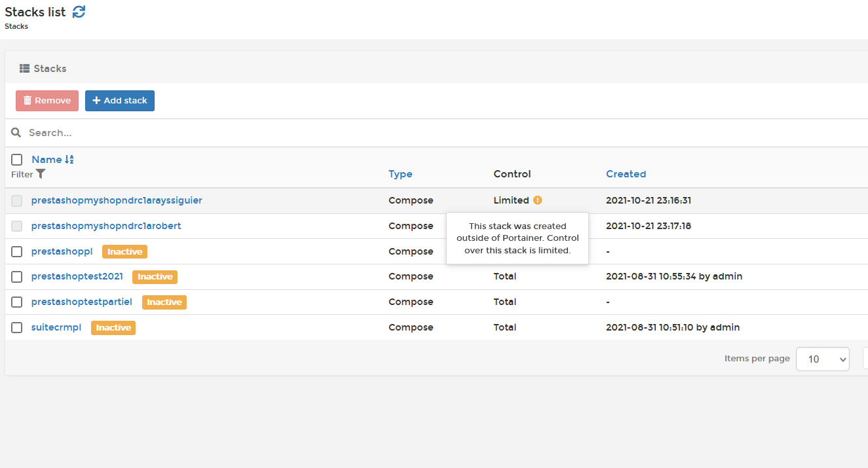Select the prestashoppl stack checkbox
Viewport: 868px width, 468px height.
coord(17,251)
